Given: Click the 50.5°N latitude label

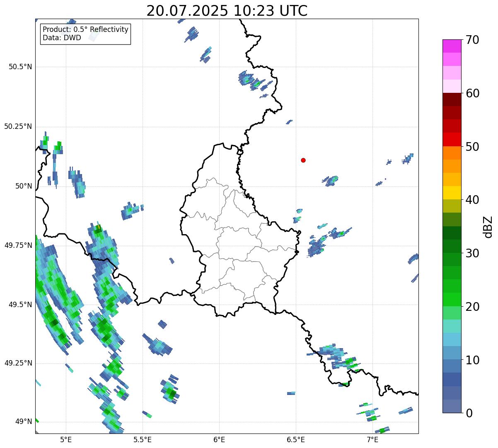Looking at the screenshot, I should [20, 67].
